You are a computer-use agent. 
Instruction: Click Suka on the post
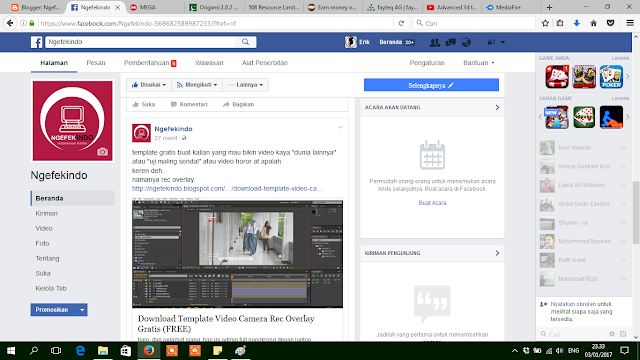pos(144,104)
